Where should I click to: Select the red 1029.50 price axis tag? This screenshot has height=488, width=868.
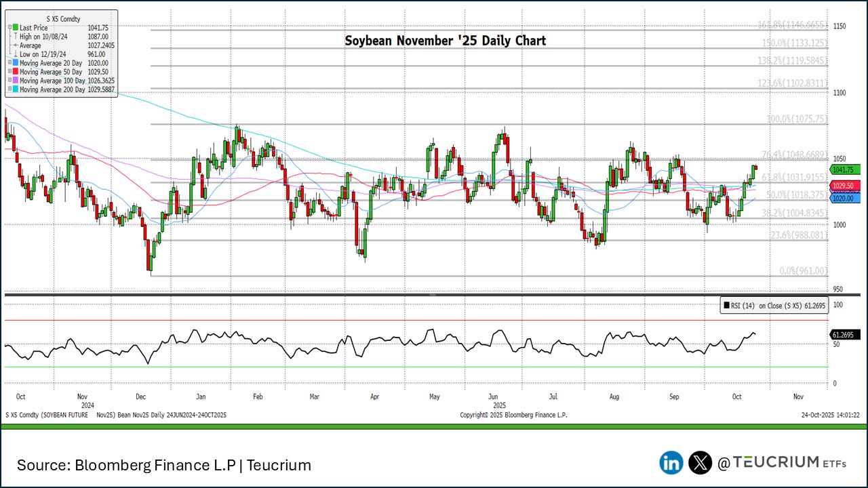[845, 186]
